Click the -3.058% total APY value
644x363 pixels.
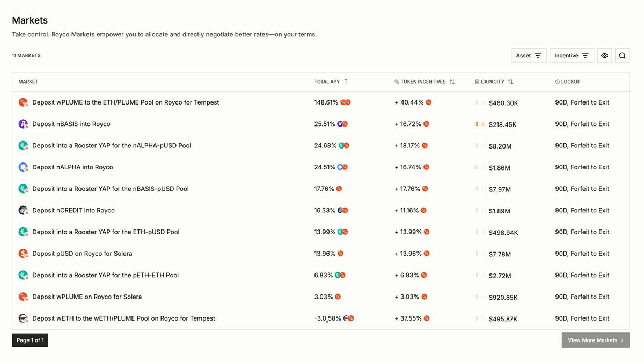coord(328,318)
